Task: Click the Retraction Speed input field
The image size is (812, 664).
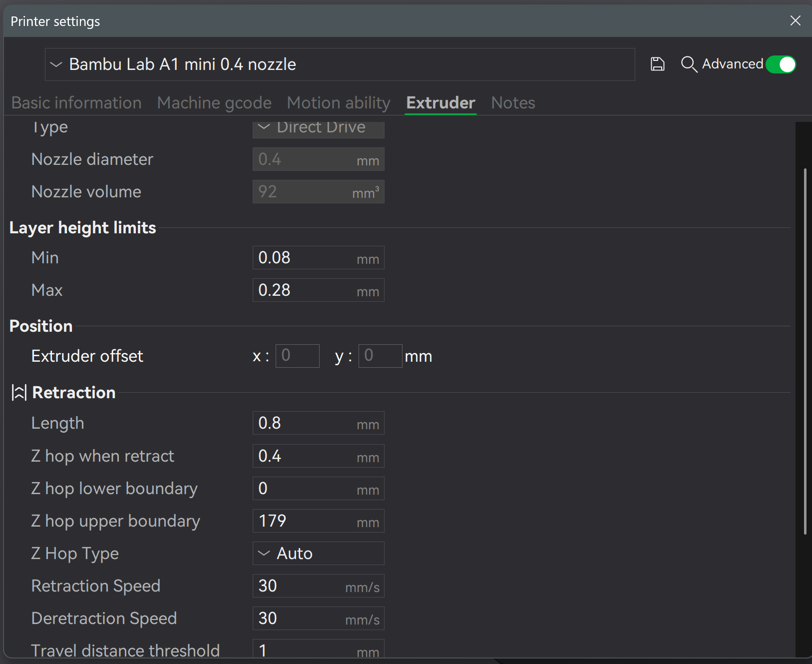Action: [319, 586]
